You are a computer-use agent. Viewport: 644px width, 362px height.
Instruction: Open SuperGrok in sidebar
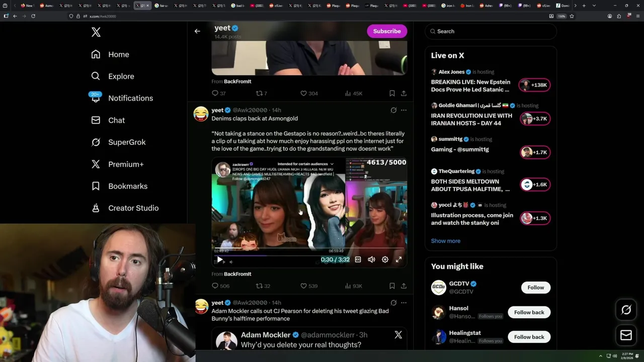[118, 142]
